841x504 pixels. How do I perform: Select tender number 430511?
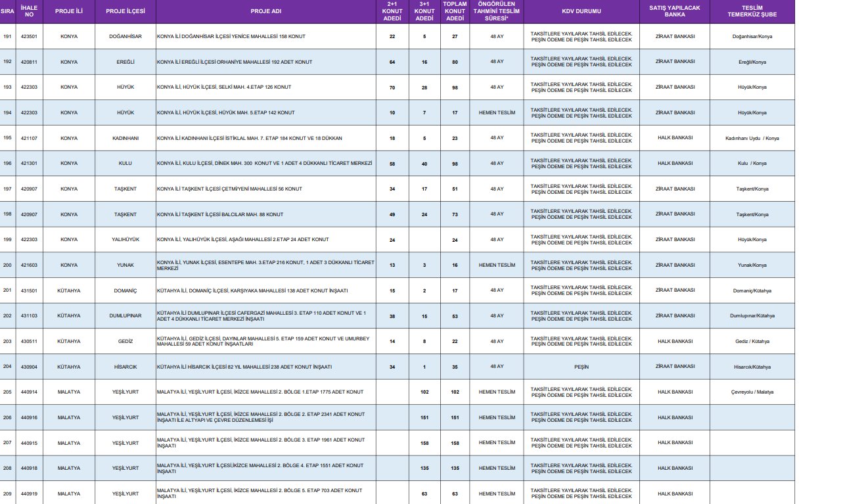[x=29, y=342]
